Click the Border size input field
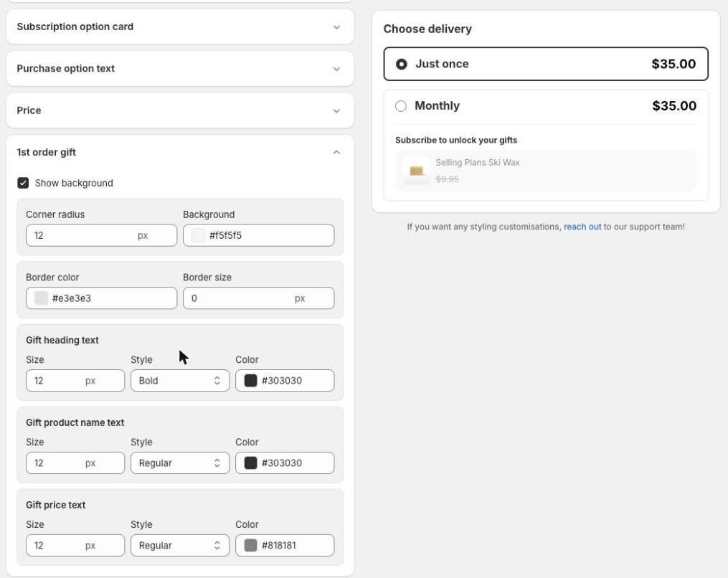 (259, 298)
